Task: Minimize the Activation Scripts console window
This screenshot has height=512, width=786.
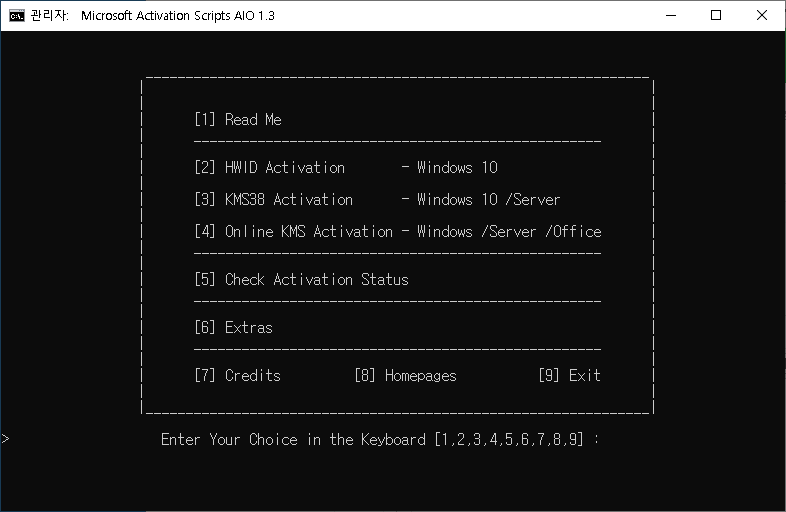Action: [x=669, y=16]
